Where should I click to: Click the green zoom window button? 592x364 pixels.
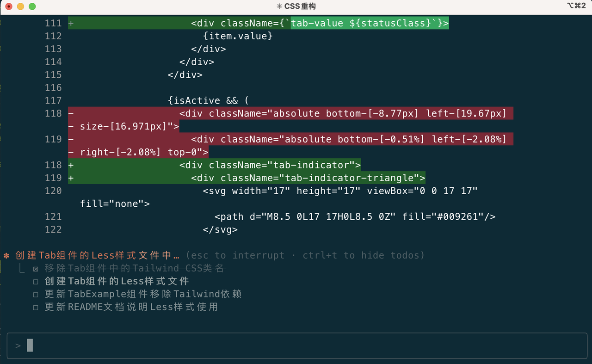click(x=32, y=6)
